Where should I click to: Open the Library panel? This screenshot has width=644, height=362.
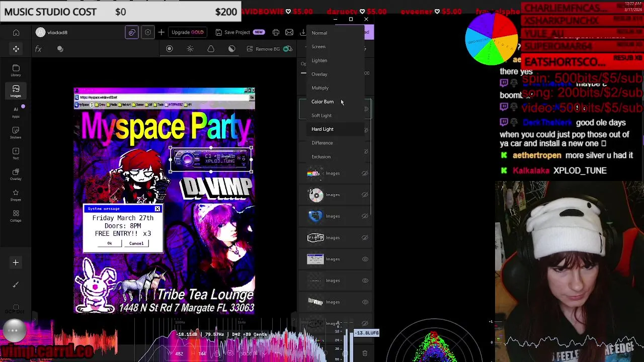tap(16, 70)
